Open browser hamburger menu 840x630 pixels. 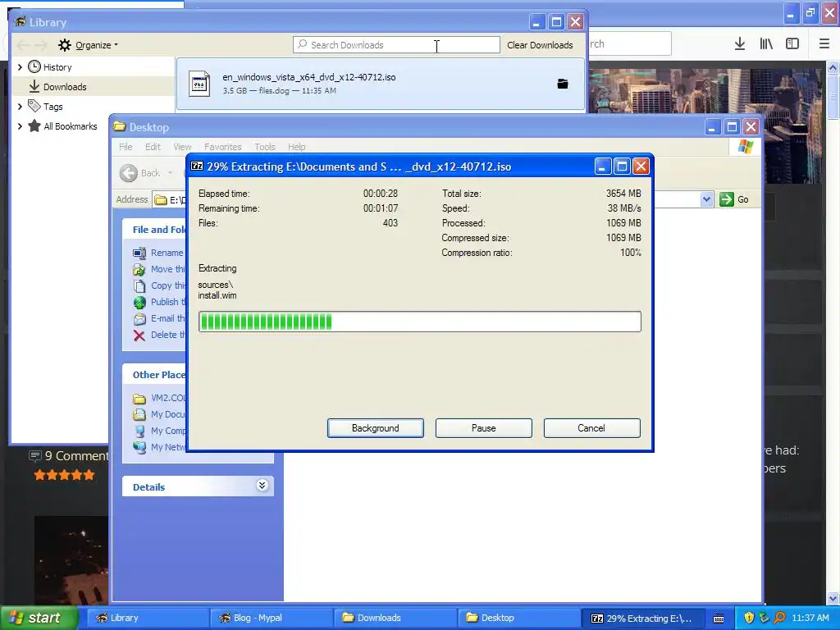pos(824,44)
